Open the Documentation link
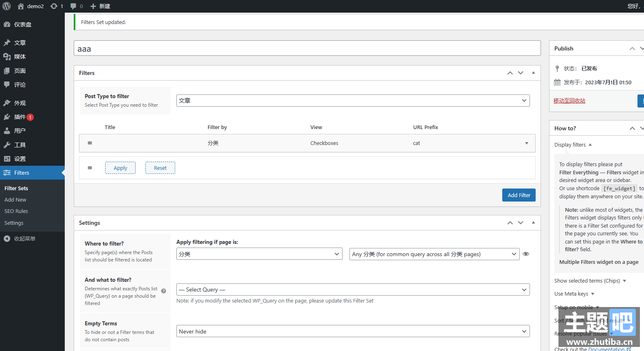This screenshot has height=351, width=644. 609,349
